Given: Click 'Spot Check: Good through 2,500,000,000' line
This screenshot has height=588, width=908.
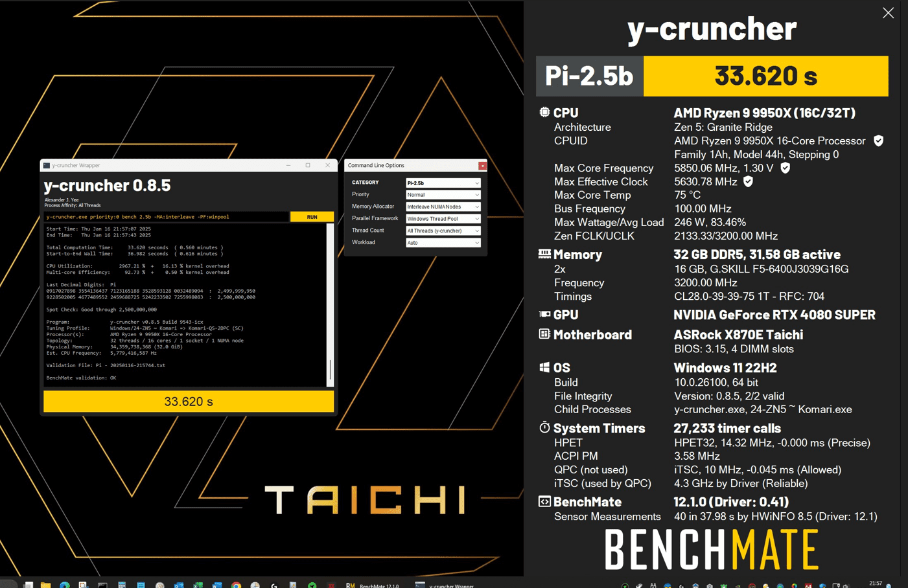Looking at the screenshot, I should tap(101, 310).
